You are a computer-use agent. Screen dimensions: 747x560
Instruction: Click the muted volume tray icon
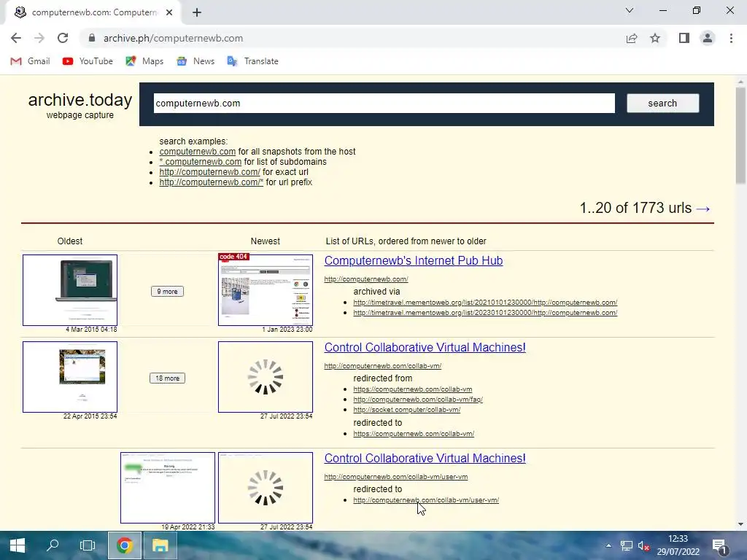pos(644,545)
